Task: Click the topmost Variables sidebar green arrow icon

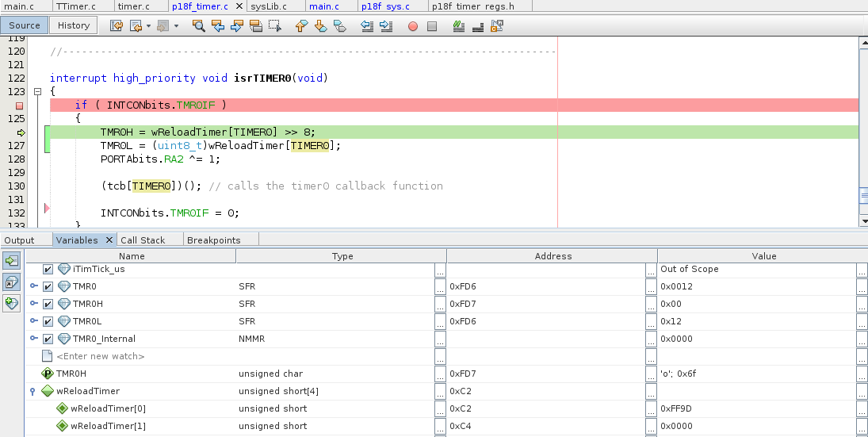Action: tap(12, 260)
